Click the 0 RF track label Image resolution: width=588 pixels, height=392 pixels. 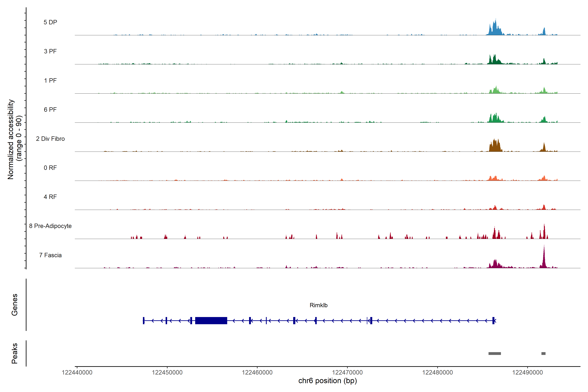point(50,168)
